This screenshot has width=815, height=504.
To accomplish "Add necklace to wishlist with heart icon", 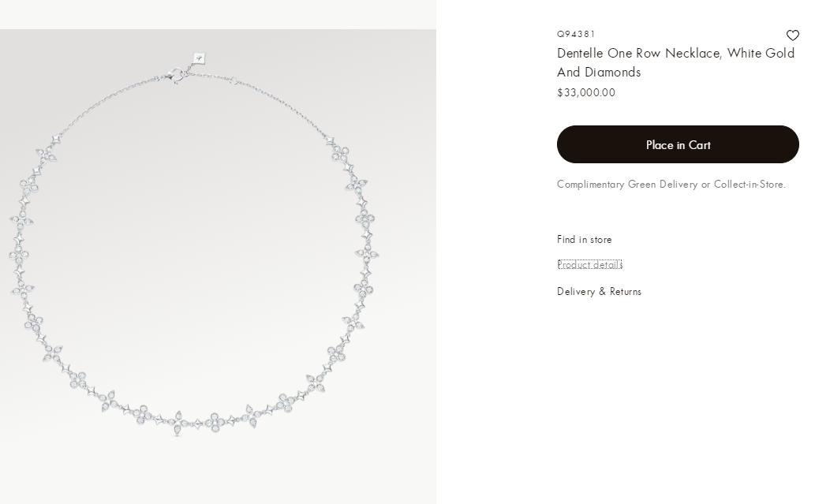I will [x=792, y=35].
